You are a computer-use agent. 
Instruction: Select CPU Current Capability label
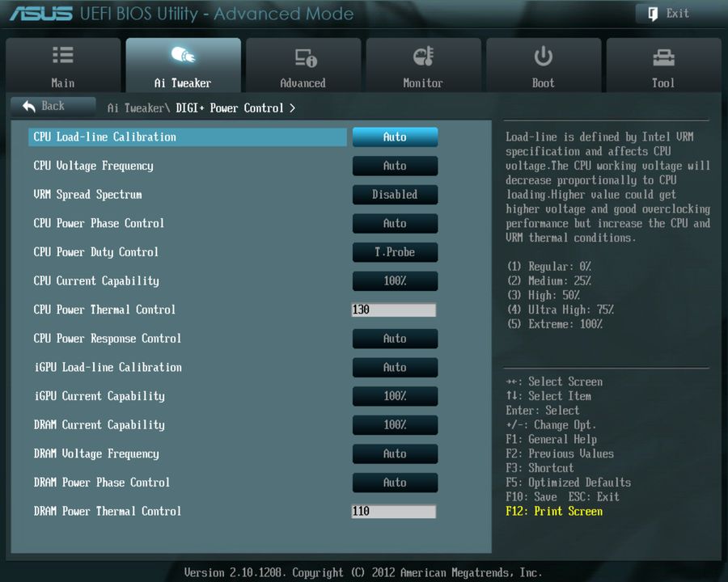click(x=96, y=280)
